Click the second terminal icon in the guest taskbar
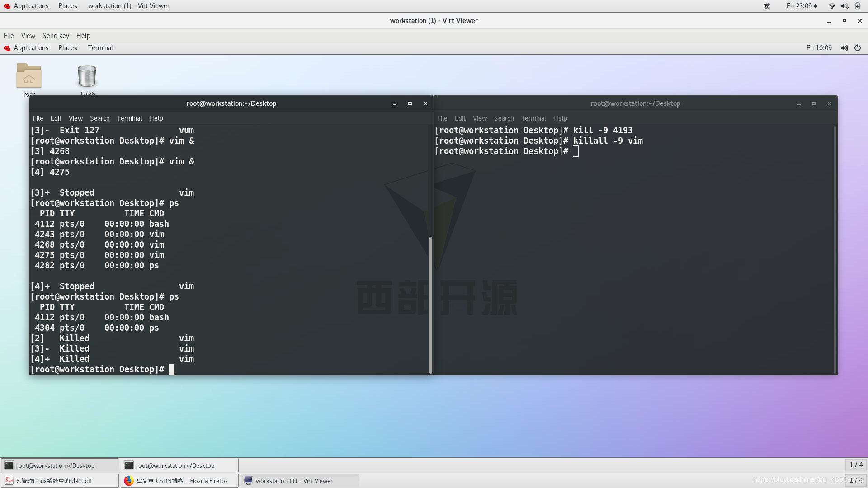The width and height of the screenshot is (868, 488). coord(129,465)
